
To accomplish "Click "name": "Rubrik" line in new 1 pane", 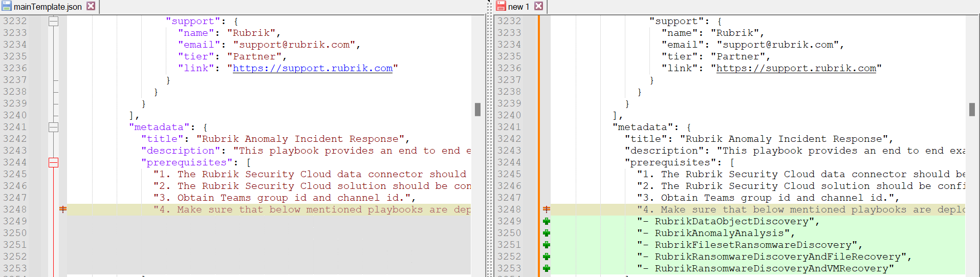I will click(x=713, y=33).
